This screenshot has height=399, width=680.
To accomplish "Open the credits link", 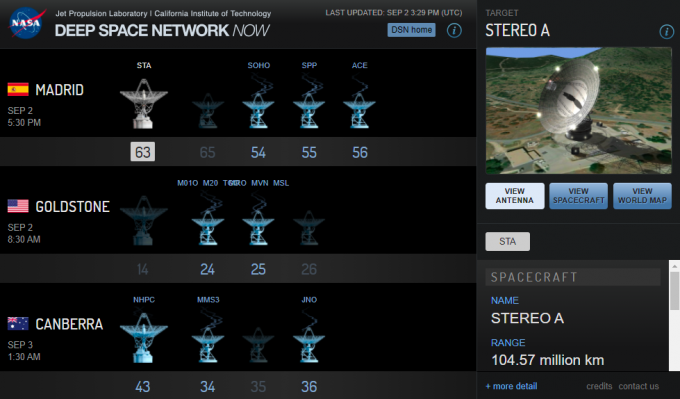I will (x=599, y=386).
